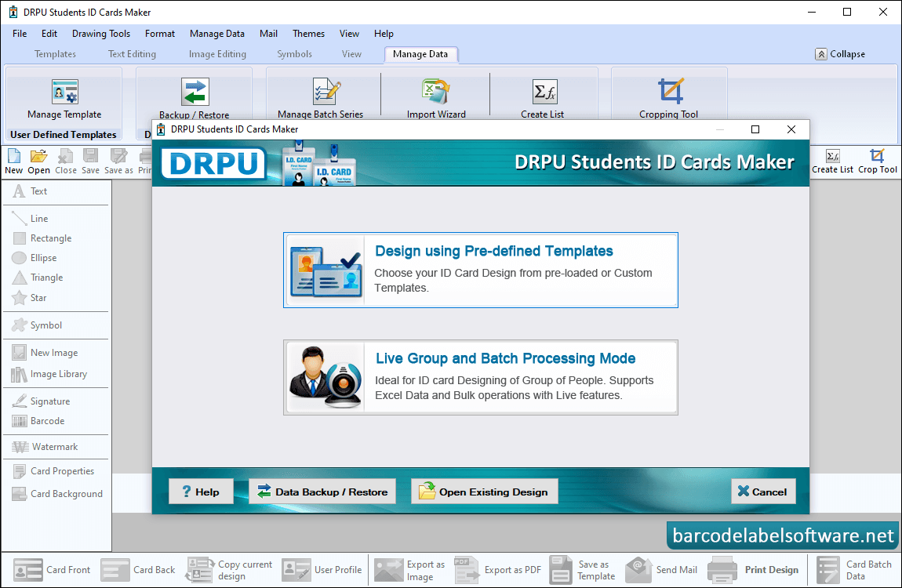This screenshot has height=588, width=902.
Task: Maximize the startup dialog window
Action: pyautogui.click(x=755, y=129)
